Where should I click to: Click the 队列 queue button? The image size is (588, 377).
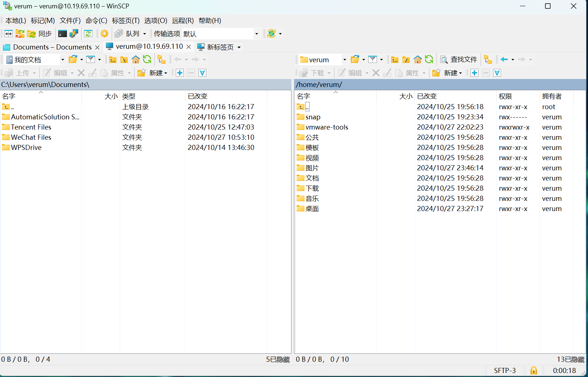[127, 34]
